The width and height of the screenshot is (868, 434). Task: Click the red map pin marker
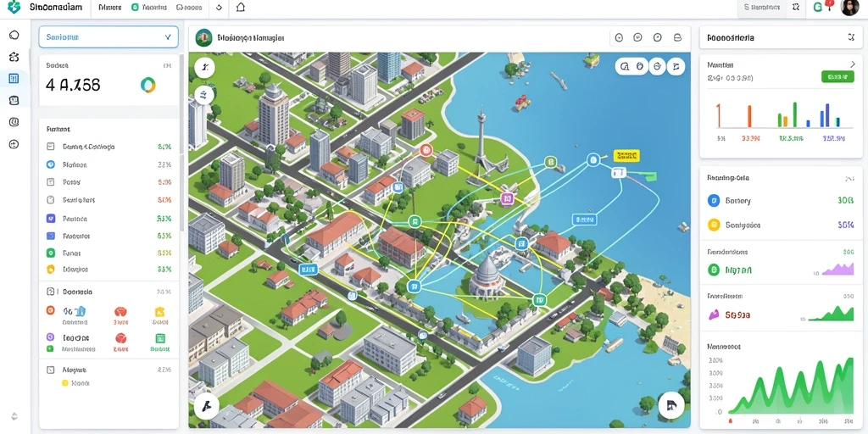pos(426,149)
